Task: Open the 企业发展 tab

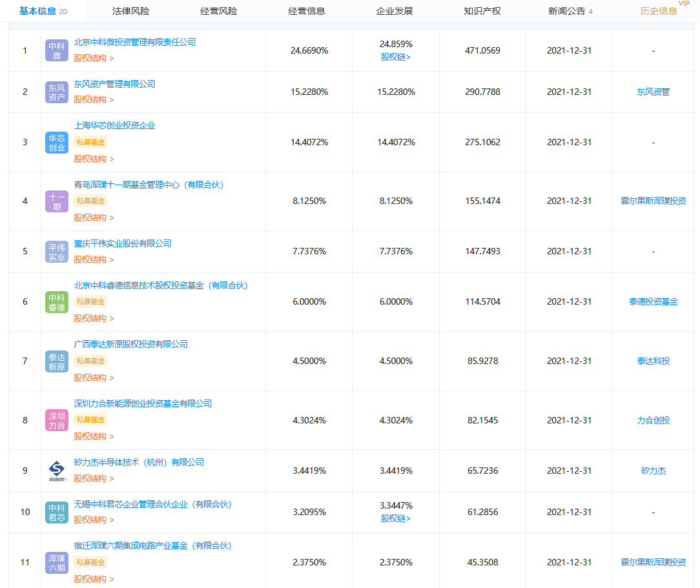Action: (x=395, y=11)
